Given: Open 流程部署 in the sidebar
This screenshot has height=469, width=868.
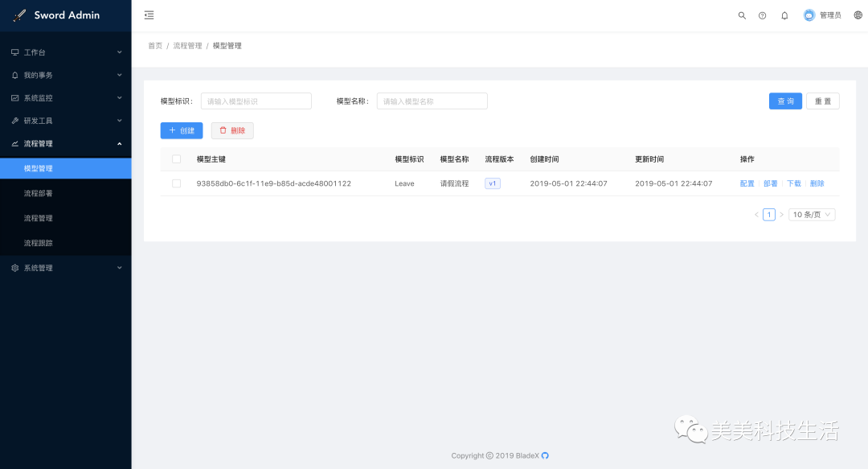Looking at the screenshot, I should tap(38, 193).
